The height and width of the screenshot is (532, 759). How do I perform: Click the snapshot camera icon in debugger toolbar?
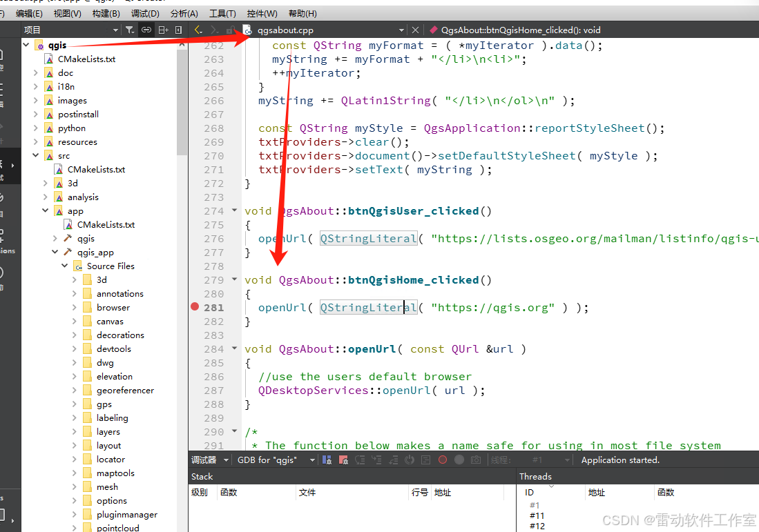coord(476,460)
